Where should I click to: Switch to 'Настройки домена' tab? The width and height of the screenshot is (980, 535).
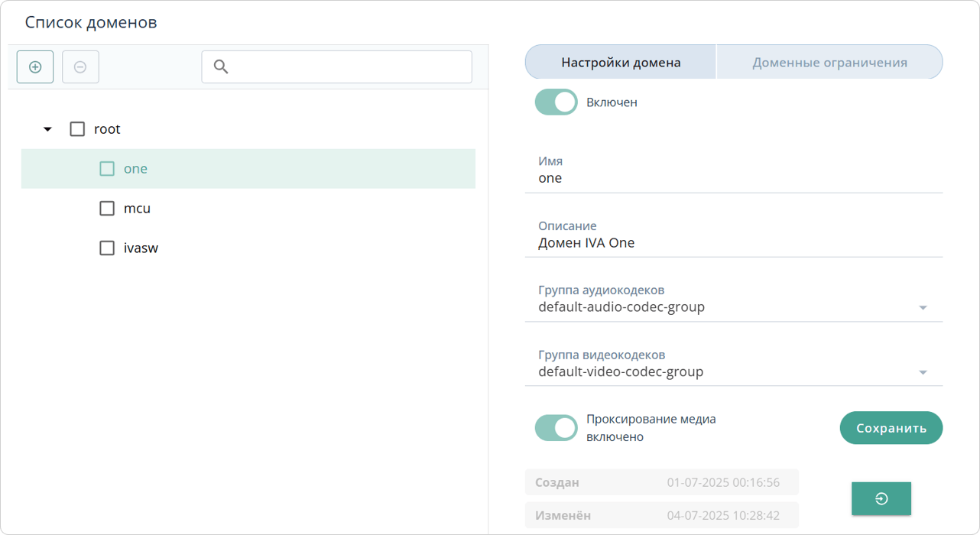pos(621,63)
